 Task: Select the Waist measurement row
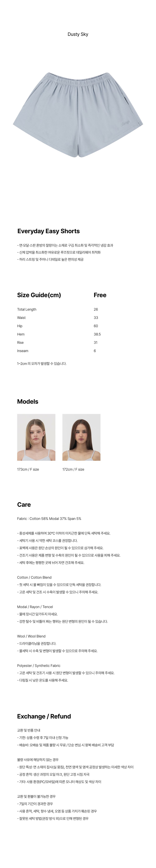click(78, 318)
